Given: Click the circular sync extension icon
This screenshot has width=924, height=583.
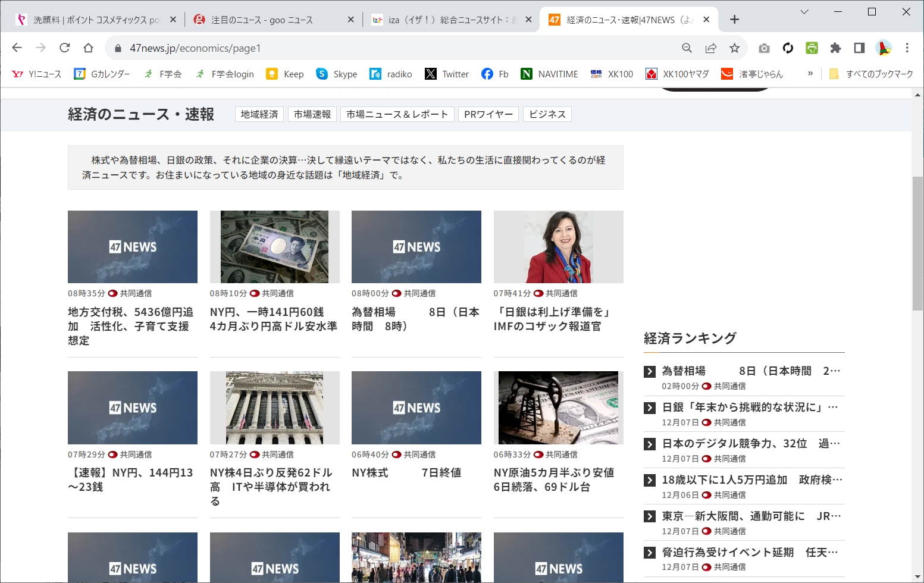Looking at the screenshot, I should click(x=788, y=48).
